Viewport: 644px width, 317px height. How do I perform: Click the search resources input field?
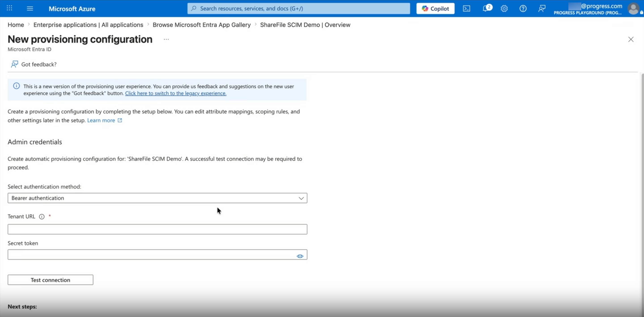pos(298,9)
